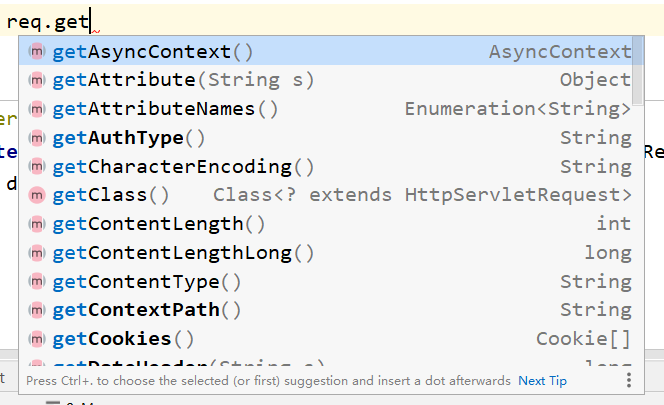Select the getAttribute(String s) suggestion
The image size is (664, 405).
click(x=183, y=80)
